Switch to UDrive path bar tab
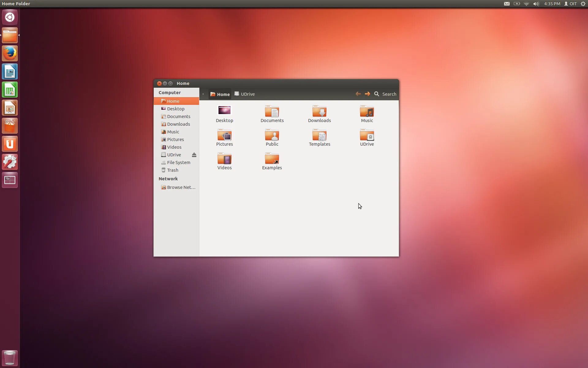 click(245, 94)
